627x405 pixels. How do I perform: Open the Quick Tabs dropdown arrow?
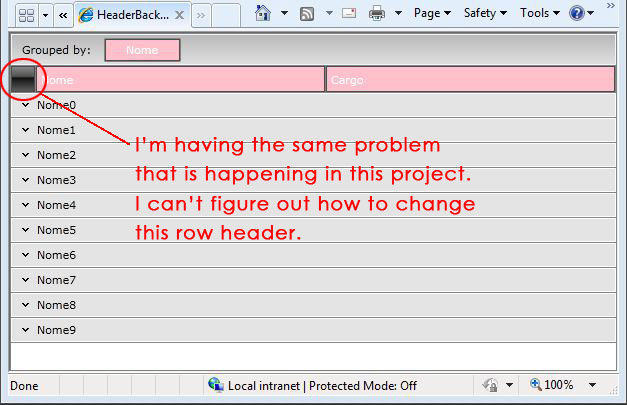[x=45, y=16]
